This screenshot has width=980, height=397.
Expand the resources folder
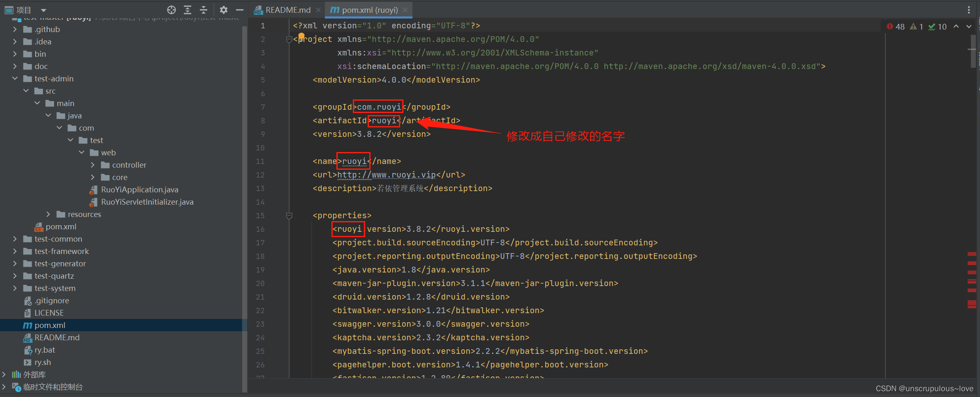(49, 214)
